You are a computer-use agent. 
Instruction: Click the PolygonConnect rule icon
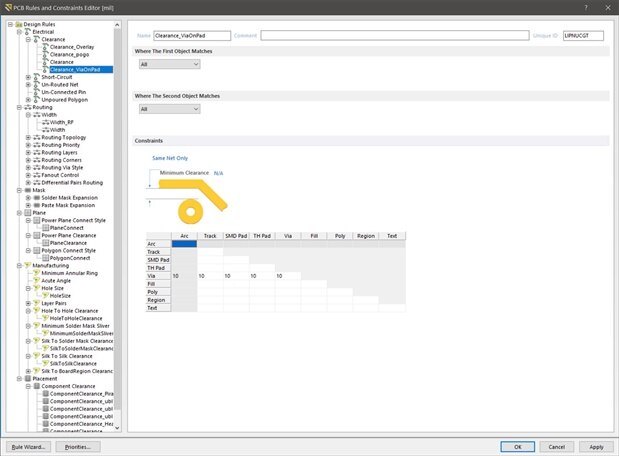pyautogui.click(x=45, y=258)
